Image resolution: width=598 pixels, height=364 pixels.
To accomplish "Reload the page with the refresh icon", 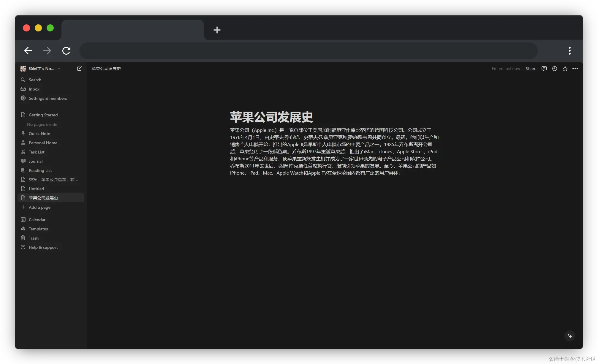I will [66, 51].
